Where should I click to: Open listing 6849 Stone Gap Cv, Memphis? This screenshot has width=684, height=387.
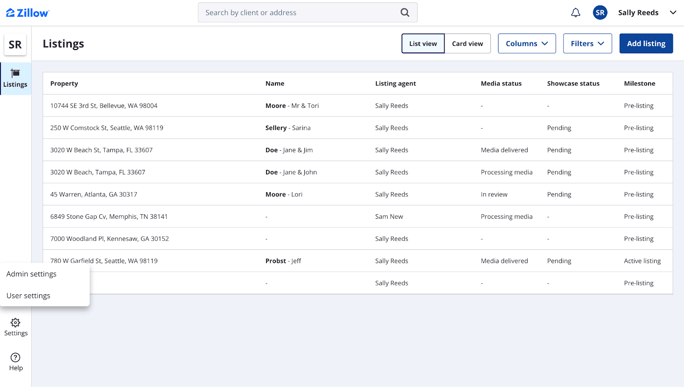coord(109,216)
